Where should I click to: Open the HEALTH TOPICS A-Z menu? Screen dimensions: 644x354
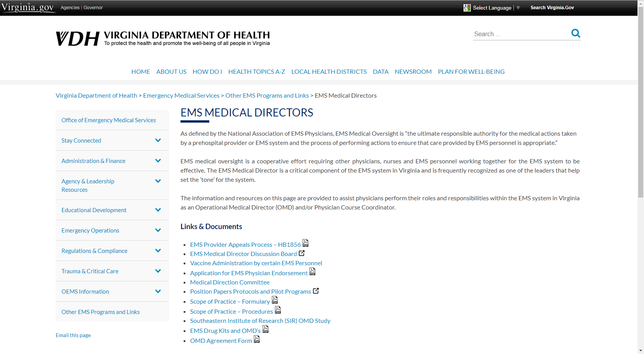[x=257, y=71]
